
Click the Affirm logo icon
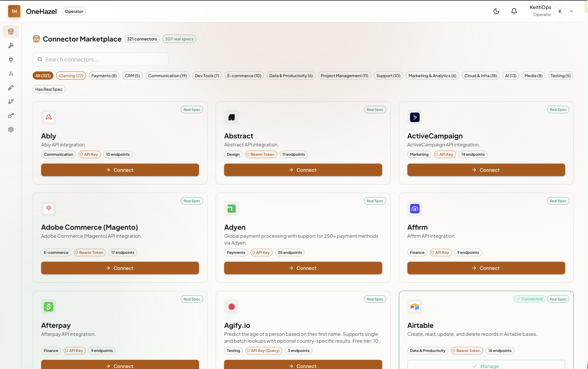pos(415,209)
